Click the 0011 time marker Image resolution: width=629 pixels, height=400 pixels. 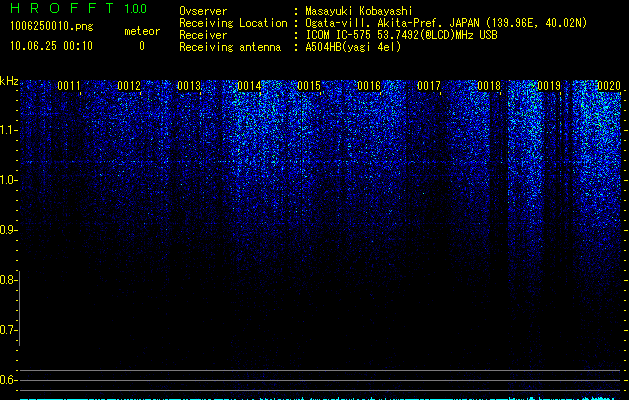pyautogui.click(x=69, y=86)
